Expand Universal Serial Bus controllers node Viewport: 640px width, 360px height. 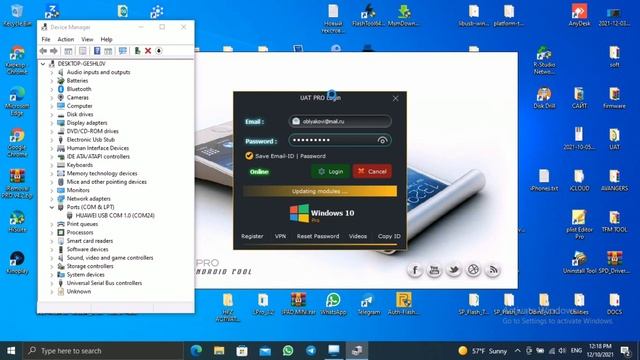point(52,283)
